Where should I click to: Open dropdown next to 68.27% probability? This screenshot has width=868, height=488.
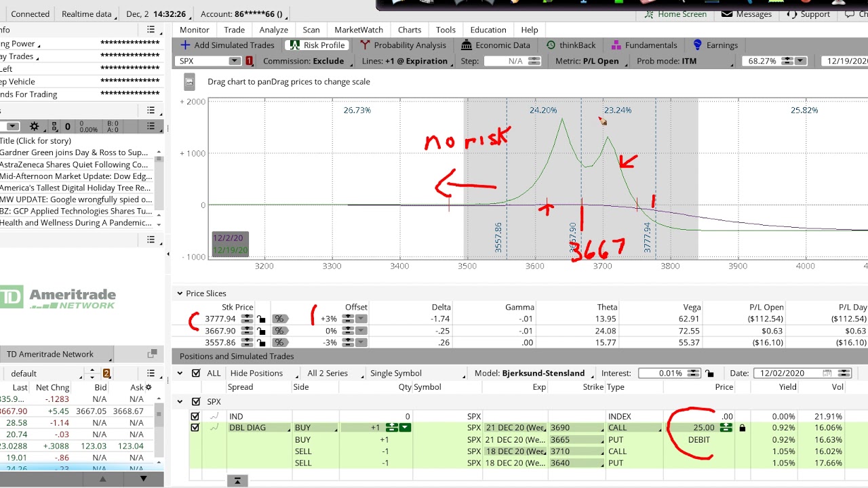click(800, 61)
